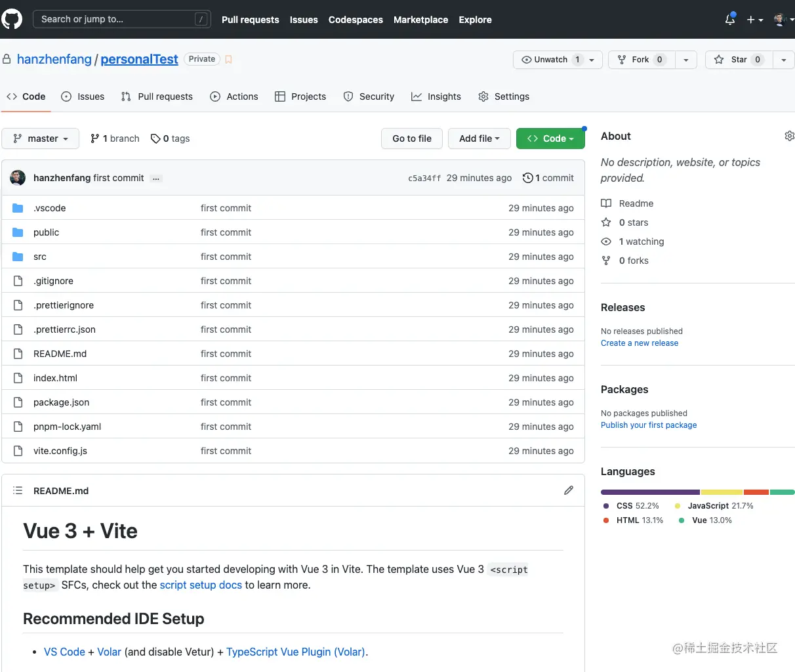Click the committer avatar thumbnail
The width and height of the screenshot is (795, 672).
coord(18,178)
